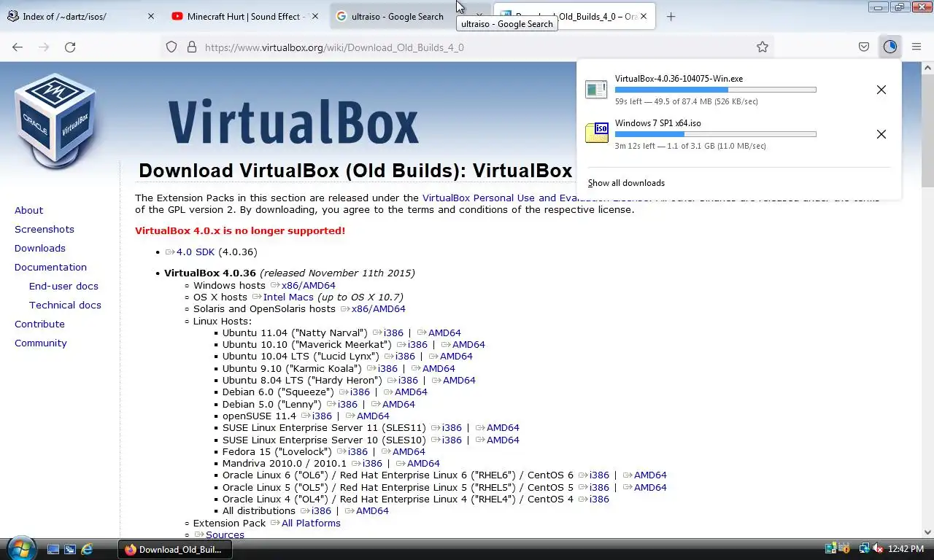This screenshot has width=934, height=560.
Task: Open the About sidebar link
Action: click(x=28, y=210)
